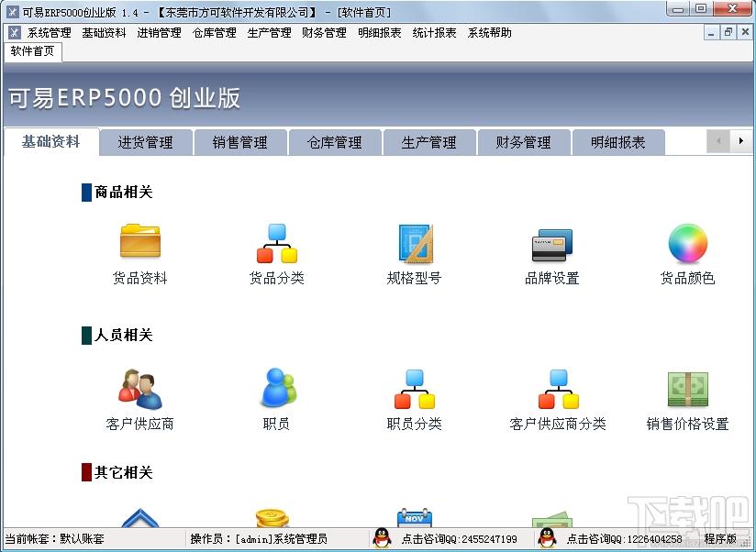Image resolution: width=756 pixels, height=552 pixels.
Task: Open the 销售价格设置 money icon
Action: pyautogui.click(x=688, y=389)
